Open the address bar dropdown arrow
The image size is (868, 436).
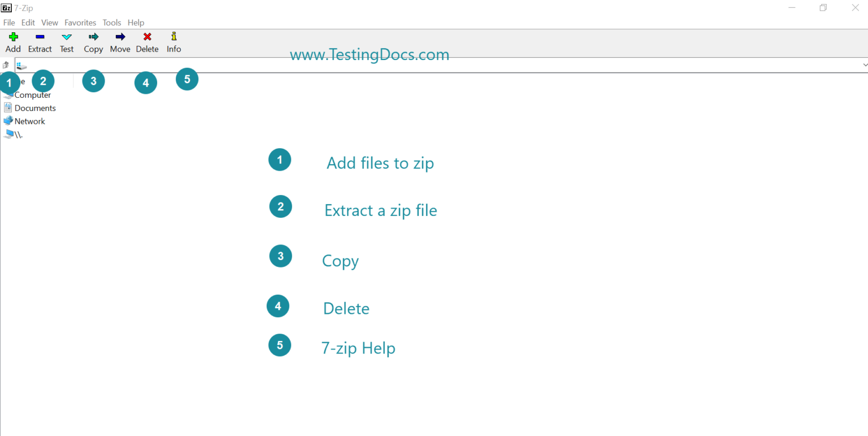point(865,64)
